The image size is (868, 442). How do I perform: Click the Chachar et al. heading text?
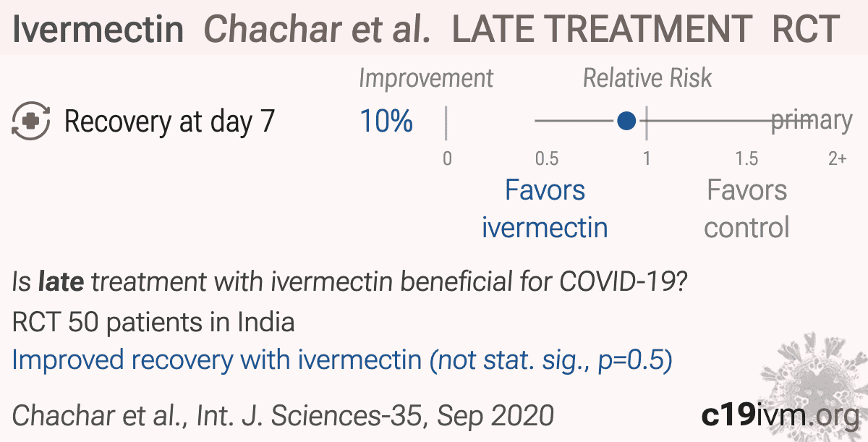317,29
